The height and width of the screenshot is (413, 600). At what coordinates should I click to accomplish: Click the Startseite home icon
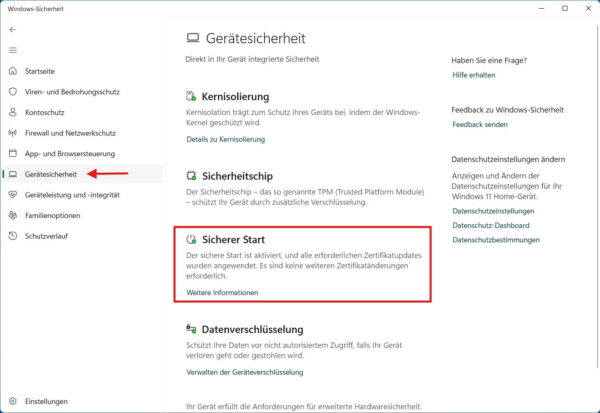(x=13, y=71)
